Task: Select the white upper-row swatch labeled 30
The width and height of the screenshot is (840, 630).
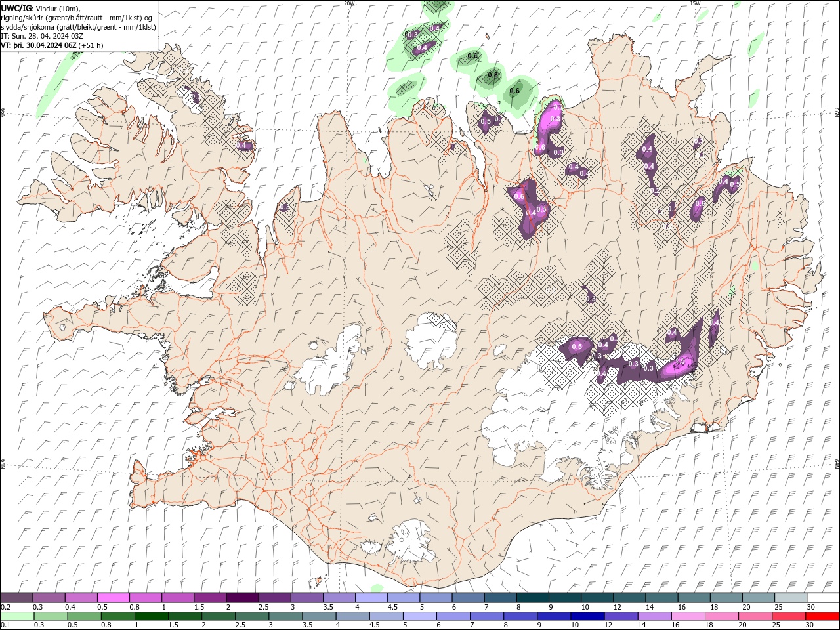Action: pyautogui.click(x=824, y=598)
